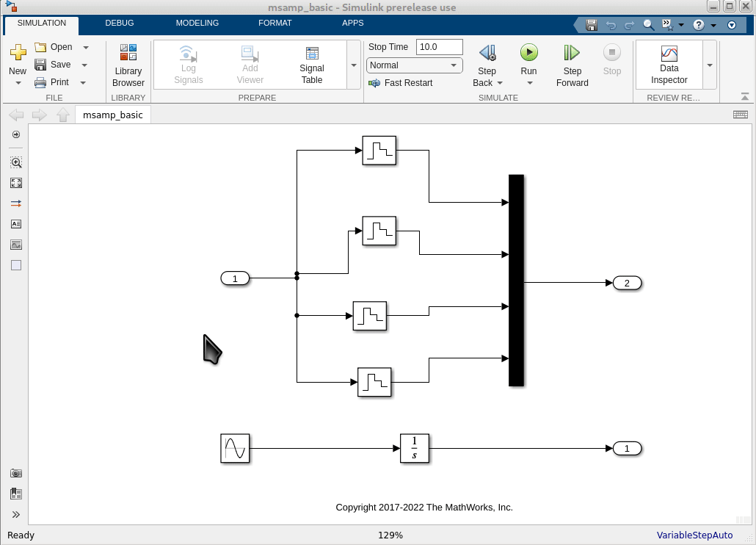
Task: Select the black Mux block
Action: click(517, 281)
